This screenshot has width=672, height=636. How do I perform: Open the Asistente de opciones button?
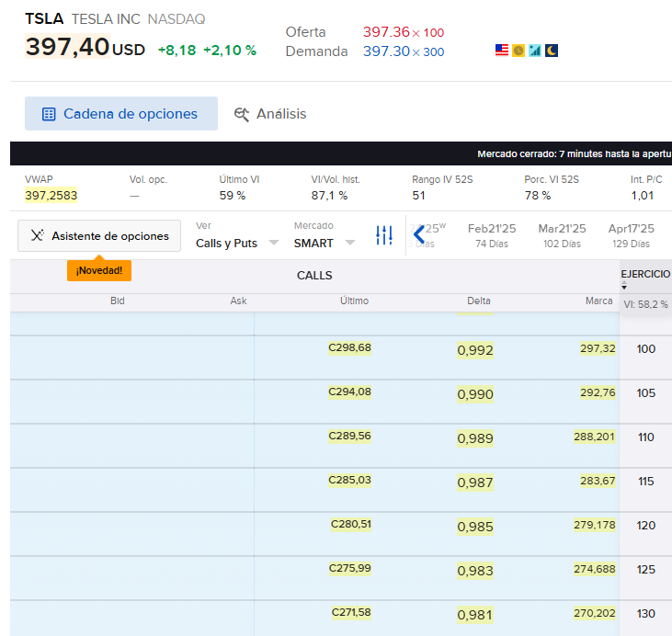tap(99, 235)
